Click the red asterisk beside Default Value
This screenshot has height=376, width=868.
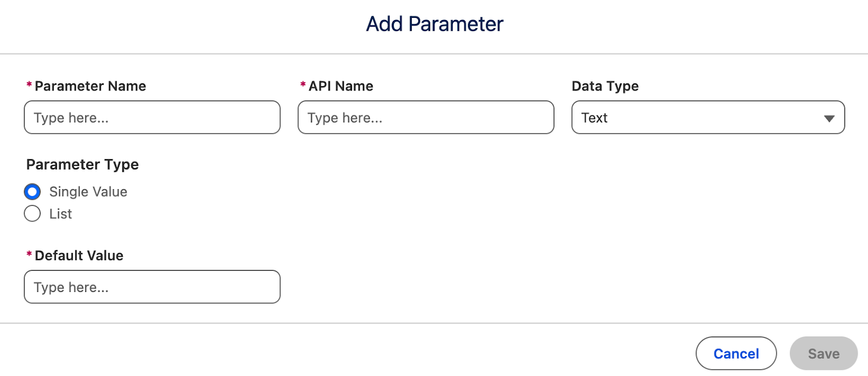29,254
